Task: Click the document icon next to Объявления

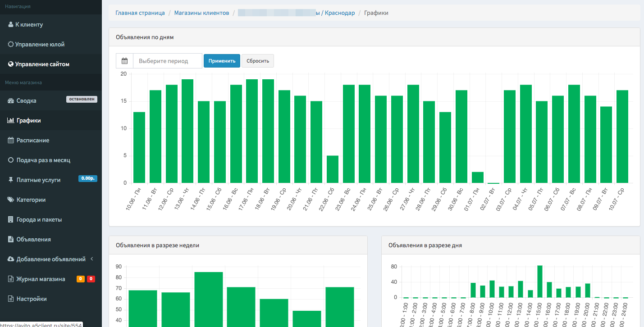Action: [x=11, y=240]
